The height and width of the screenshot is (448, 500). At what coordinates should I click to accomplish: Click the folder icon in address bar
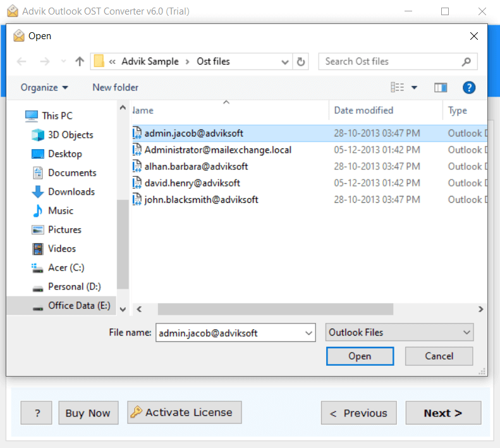coord(99,61)
